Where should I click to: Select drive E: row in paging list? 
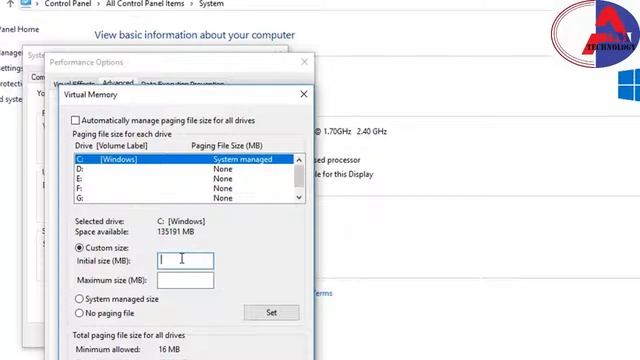tap(184, 179)
